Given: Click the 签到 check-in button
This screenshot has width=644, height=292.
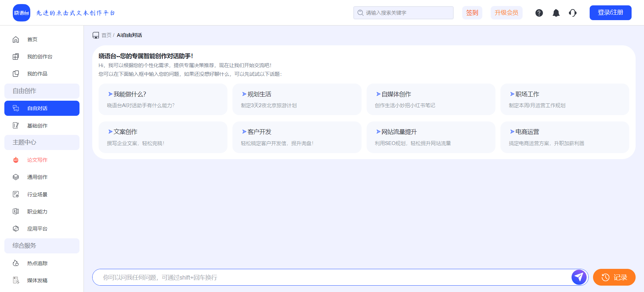Looking at the screenshot, I should [x=472, y=13].
